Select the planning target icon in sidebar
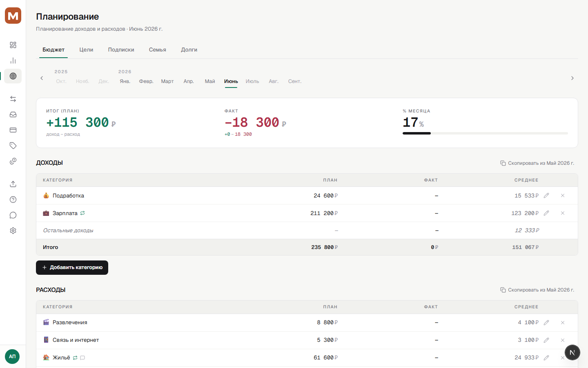The image size is (588, 368). click(x=13, y=76)
